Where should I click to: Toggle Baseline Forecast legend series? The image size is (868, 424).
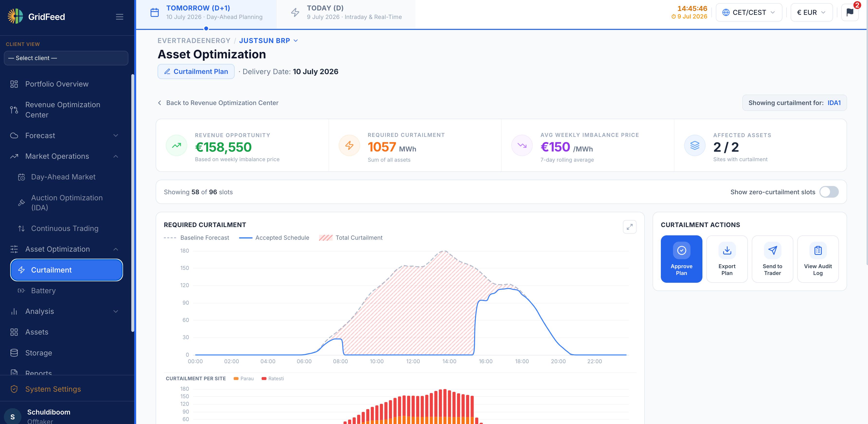click(x=196, y=238)
